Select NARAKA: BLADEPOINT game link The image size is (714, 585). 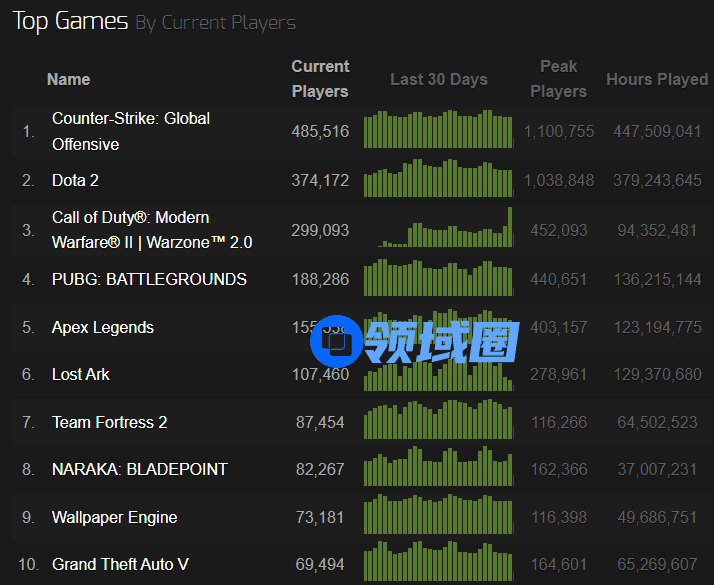pos(139,469)
